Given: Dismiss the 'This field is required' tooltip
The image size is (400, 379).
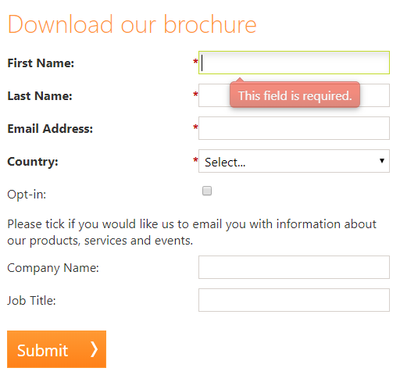Looking at the screenshot, I should point(295,96).
